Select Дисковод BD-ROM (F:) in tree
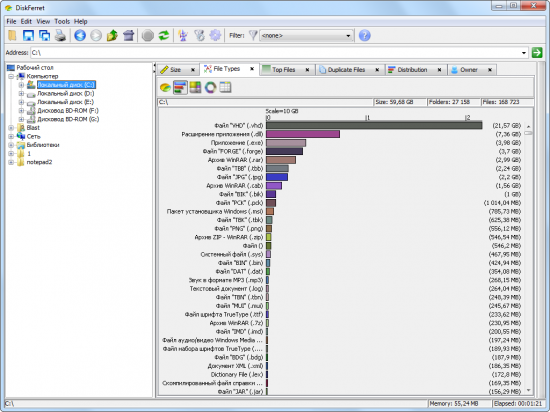The image size is (550, 412). pyautogui.click(x=68, y=110)
